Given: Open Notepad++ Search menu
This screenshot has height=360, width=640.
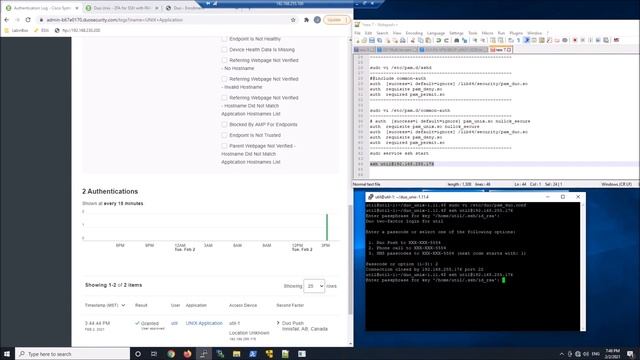Looking at the screenshot, I should tap(382, 33).
